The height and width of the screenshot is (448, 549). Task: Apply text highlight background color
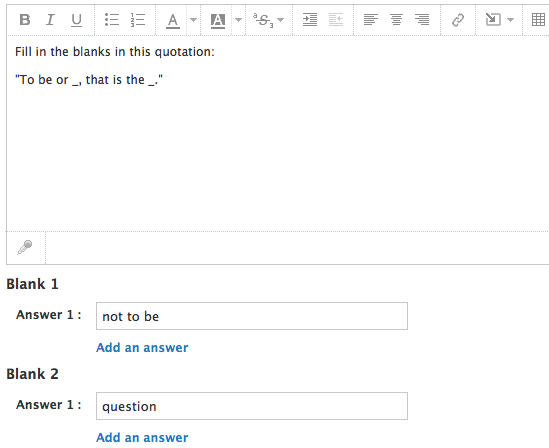click(218, 21)
